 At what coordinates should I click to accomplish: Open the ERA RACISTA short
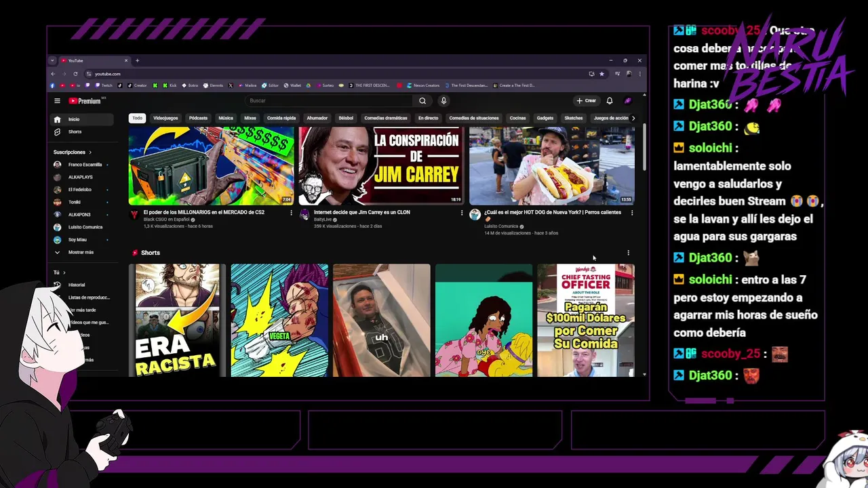[177, 321]
